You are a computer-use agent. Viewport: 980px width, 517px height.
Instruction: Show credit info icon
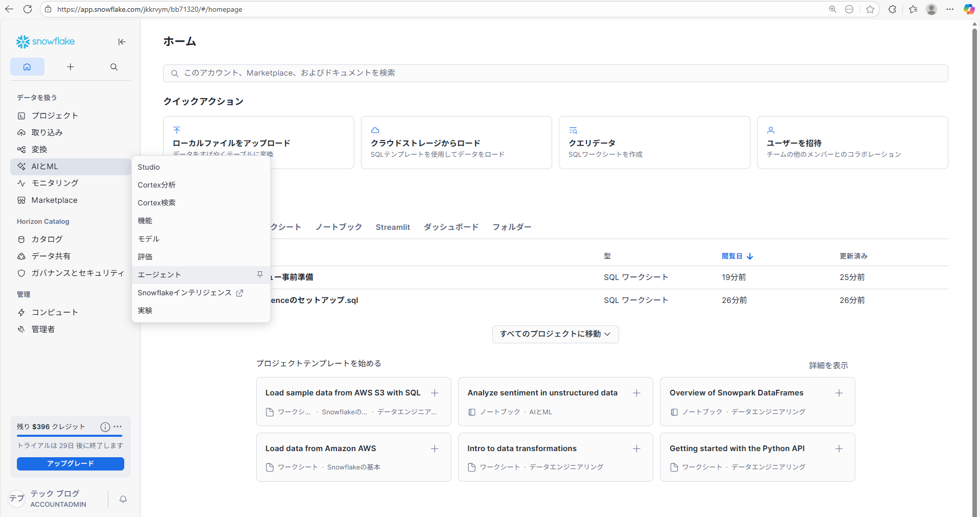point(105,427)
